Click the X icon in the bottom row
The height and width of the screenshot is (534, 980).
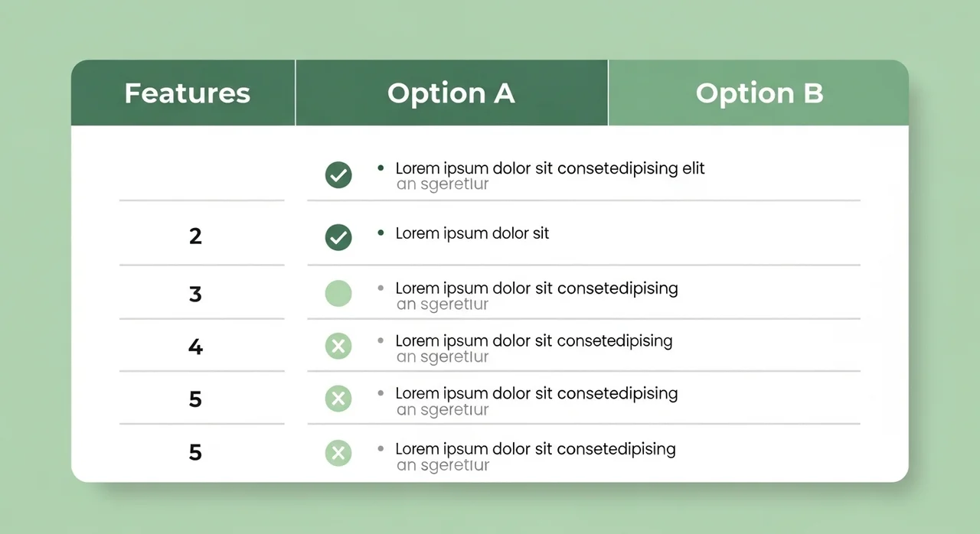[338, 453]
